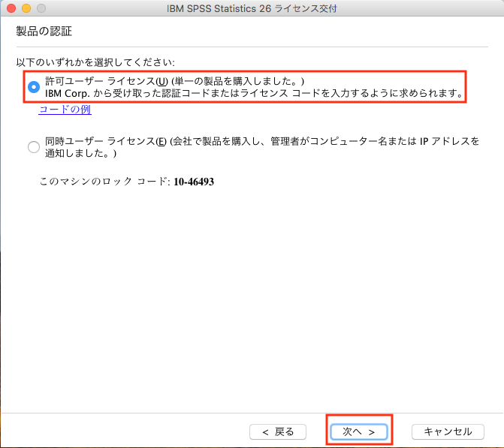Click the < 戻る button
The width and height of the screenshot is (504, 448).
278,431
